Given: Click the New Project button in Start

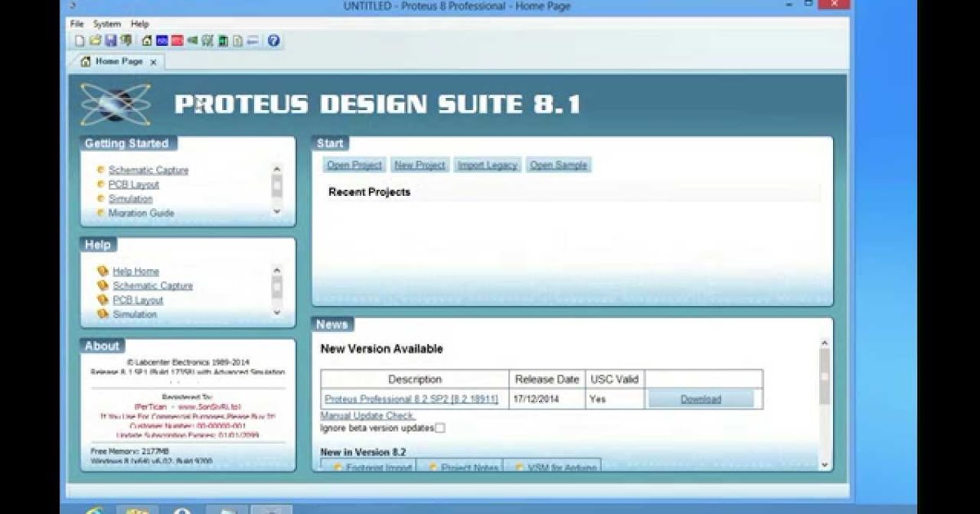Looking at the screenshot, I should 420,165.
